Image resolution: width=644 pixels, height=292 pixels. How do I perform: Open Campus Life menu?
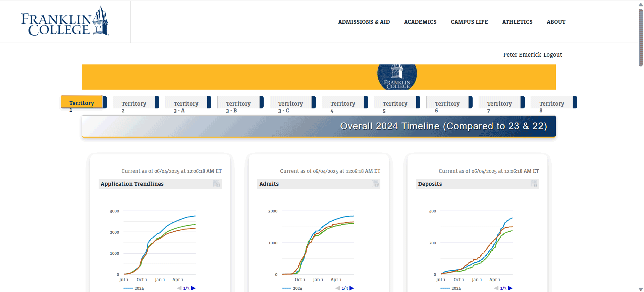tap(469, 22)
